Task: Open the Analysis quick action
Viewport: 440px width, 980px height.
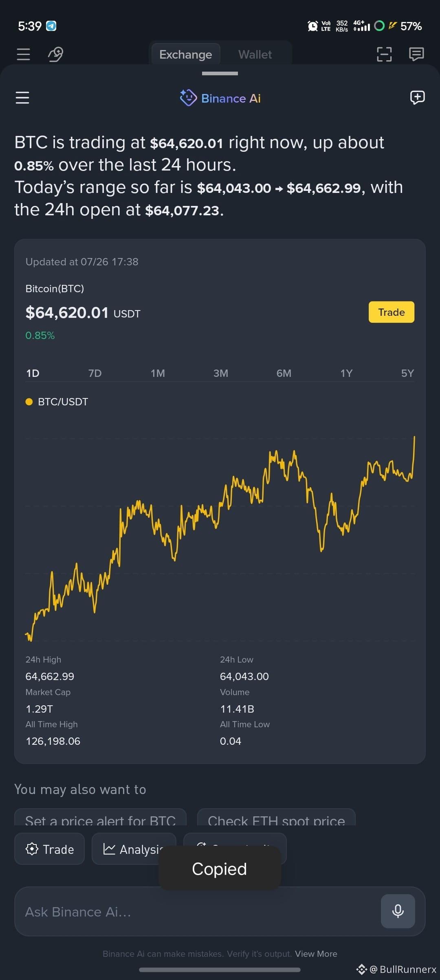Action: tap(134, 849)
